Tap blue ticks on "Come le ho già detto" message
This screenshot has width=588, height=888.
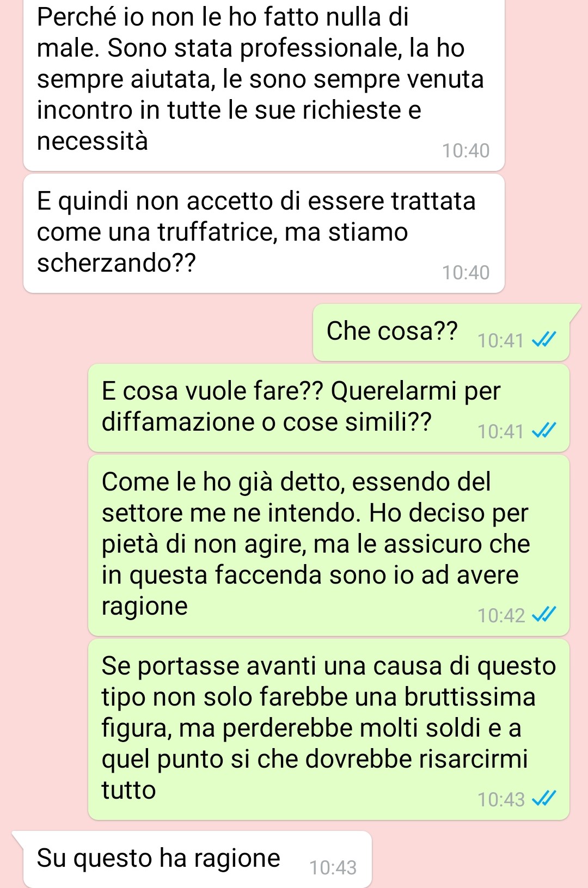tap(544, 615)
